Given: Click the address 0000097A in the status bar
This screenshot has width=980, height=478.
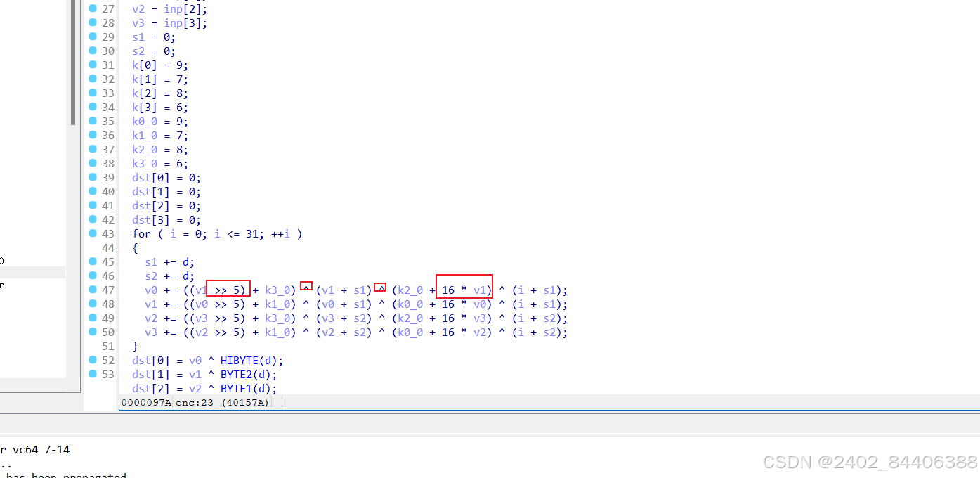Looking at the screenshot, I should pos(145,402).
